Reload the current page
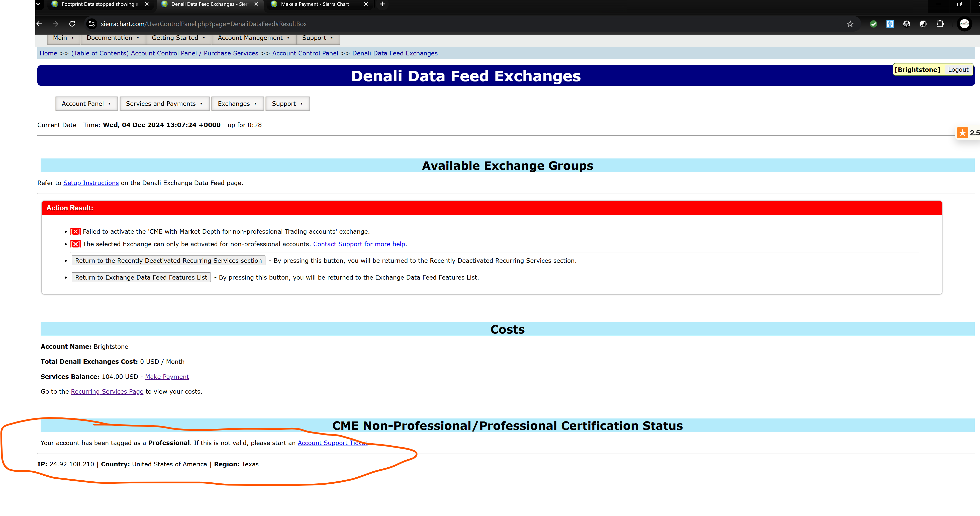 [72, 24]
